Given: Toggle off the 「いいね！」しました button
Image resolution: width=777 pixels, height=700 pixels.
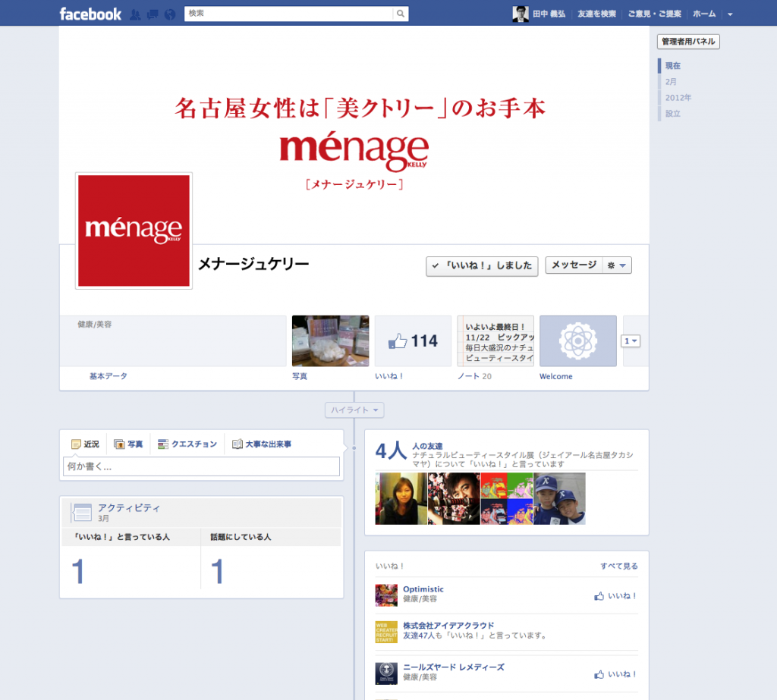Looking at the screenshot, I should (x=481, y=266).
